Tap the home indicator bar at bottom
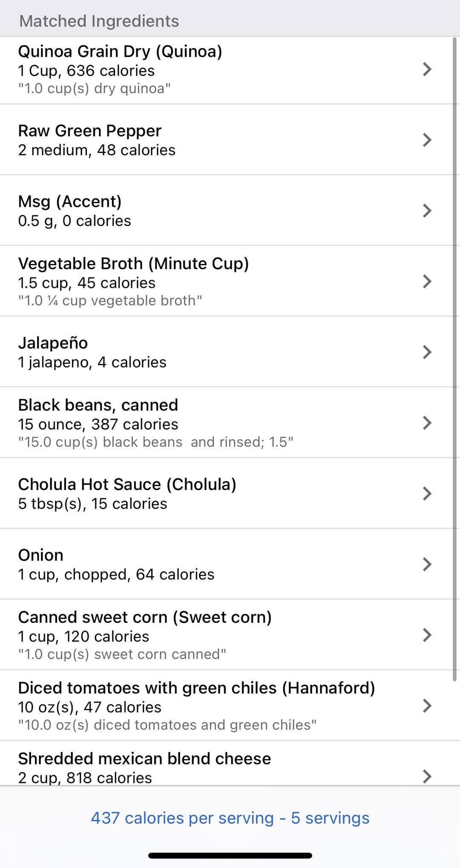Image resolution: width=460 pixels, height=868 pixels. coord(230,855)
